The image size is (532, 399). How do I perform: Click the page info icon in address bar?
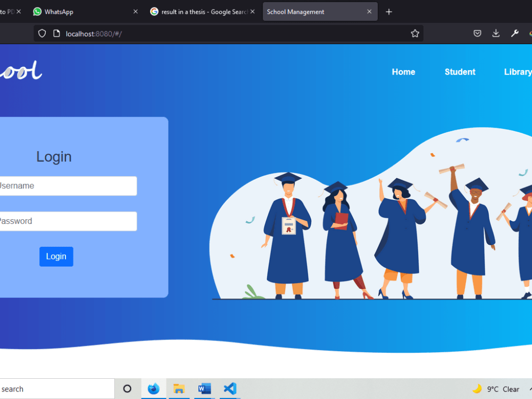tap(57, 34)
